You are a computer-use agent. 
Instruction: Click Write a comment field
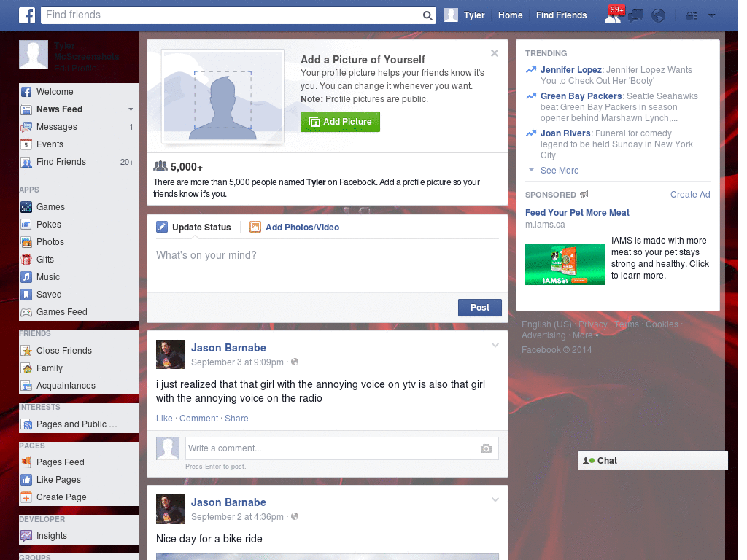pos(332,448)
